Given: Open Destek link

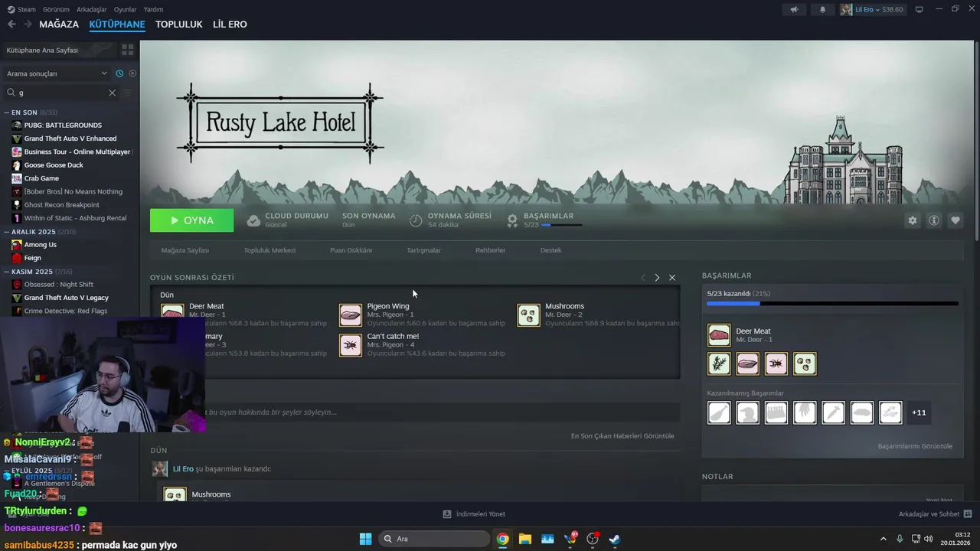Looking at the screenshot, I should click(x=550, y=250).
